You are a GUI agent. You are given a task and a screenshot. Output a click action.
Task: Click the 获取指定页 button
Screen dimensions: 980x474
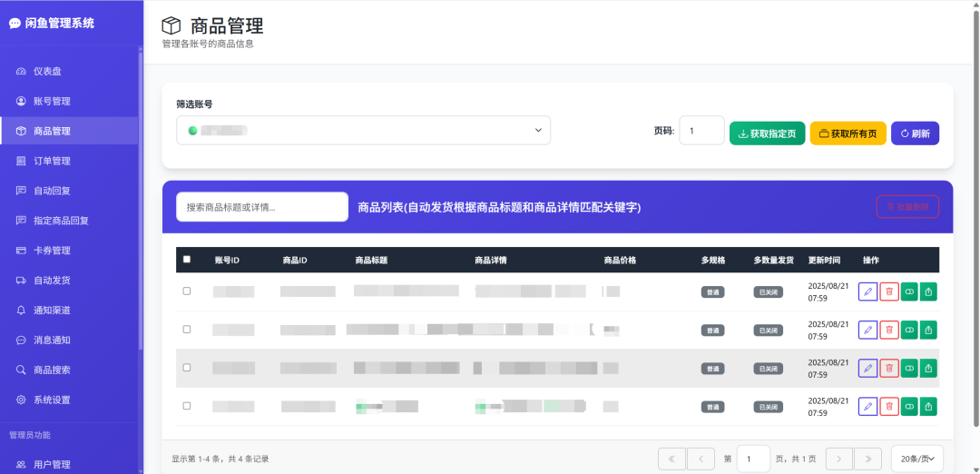tap(767, 133)
